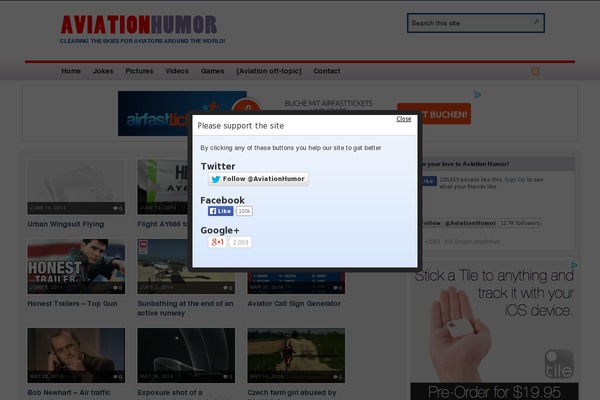This screenshot has width=600, height=400.
Task: Open Honest Trailers – Top Gun link
Action: [x=72, y=304]
